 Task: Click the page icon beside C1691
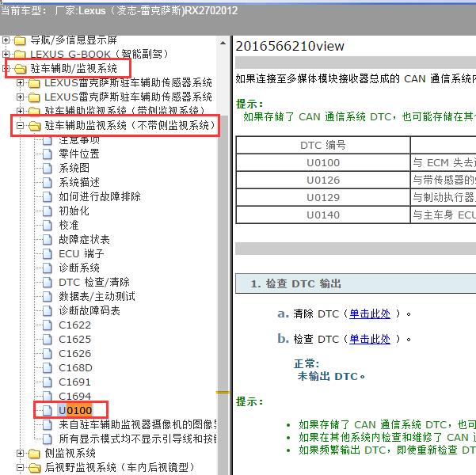coord(47,382)
